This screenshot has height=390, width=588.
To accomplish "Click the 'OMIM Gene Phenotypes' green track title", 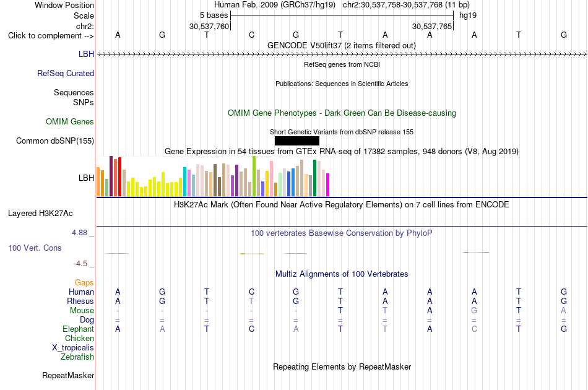I will [342, 113].
